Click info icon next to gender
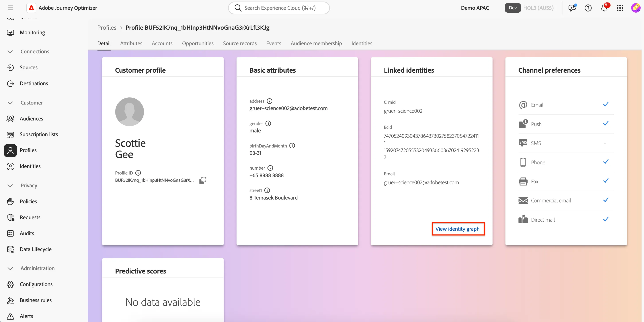The height and width of the screenshot is (322, 644). coord(268,123)
